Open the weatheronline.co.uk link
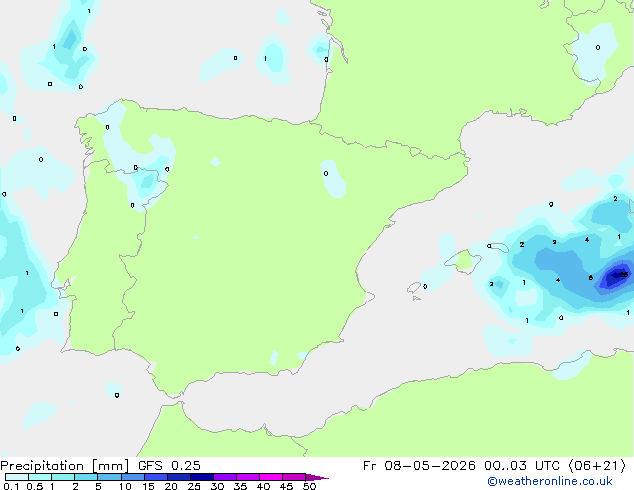Screen dimensions: 634x490 click(x=550, y=481)
